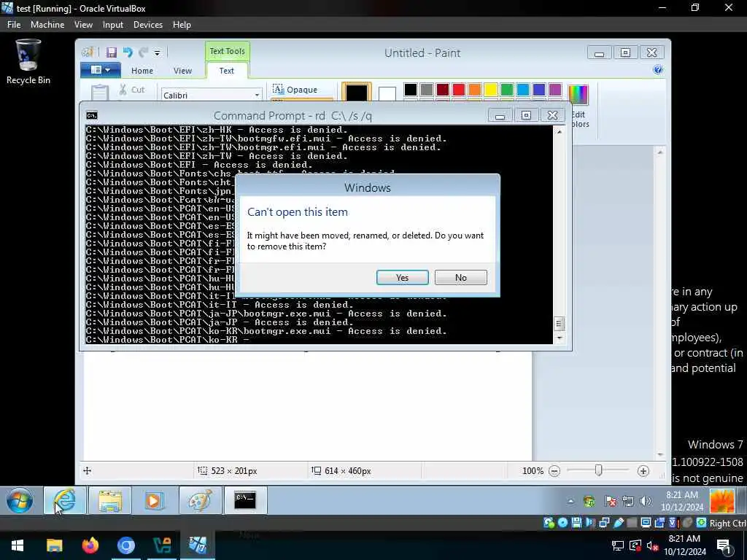Screen dimensions: 747x560
Task: Open the Help menu in VirtualBox
Action: click(182, 25)
